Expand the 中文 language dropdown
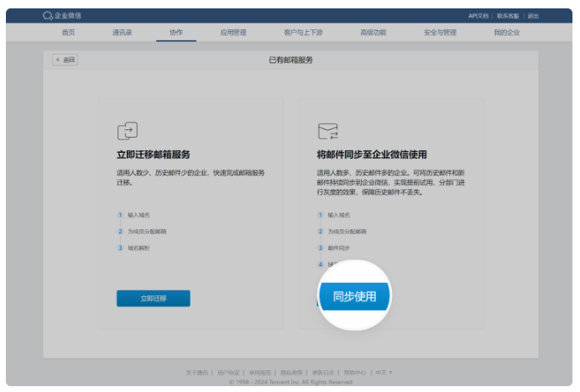The width and height of the screenshot is (580, 392). 384,372
